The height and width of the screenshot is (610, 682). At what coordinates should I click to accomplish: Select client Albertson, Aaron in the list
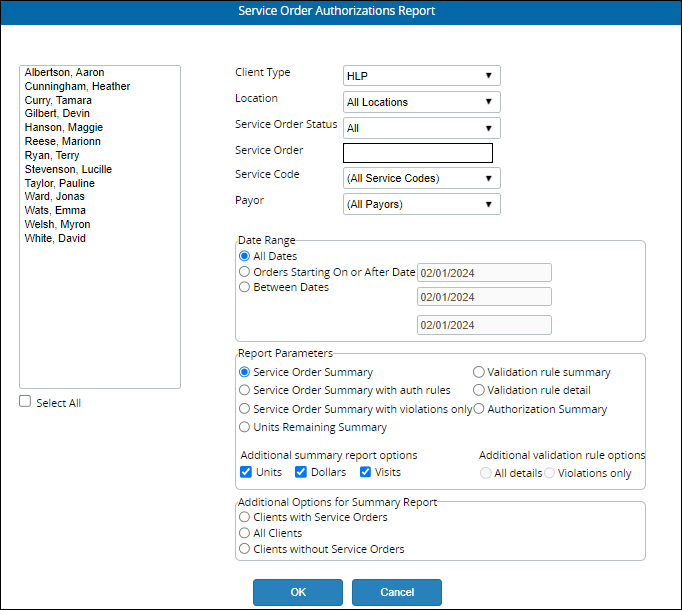coord(64,72)
